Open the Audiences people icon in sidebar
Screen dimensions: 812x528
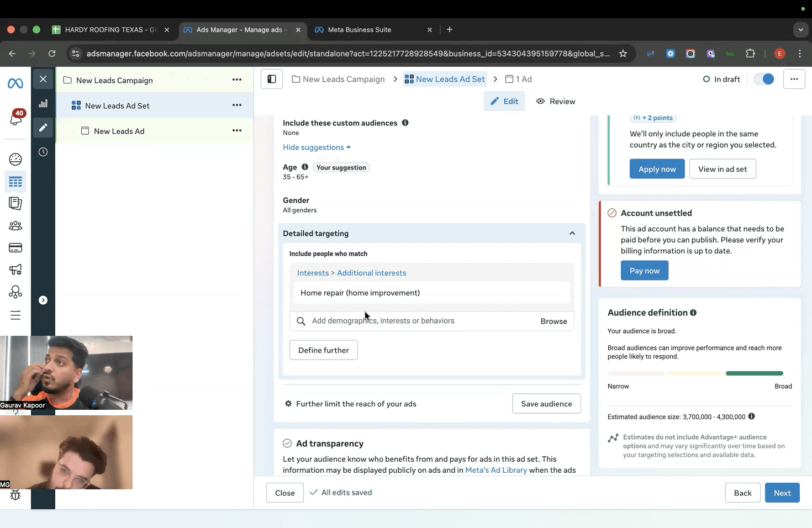click(15, 225)
